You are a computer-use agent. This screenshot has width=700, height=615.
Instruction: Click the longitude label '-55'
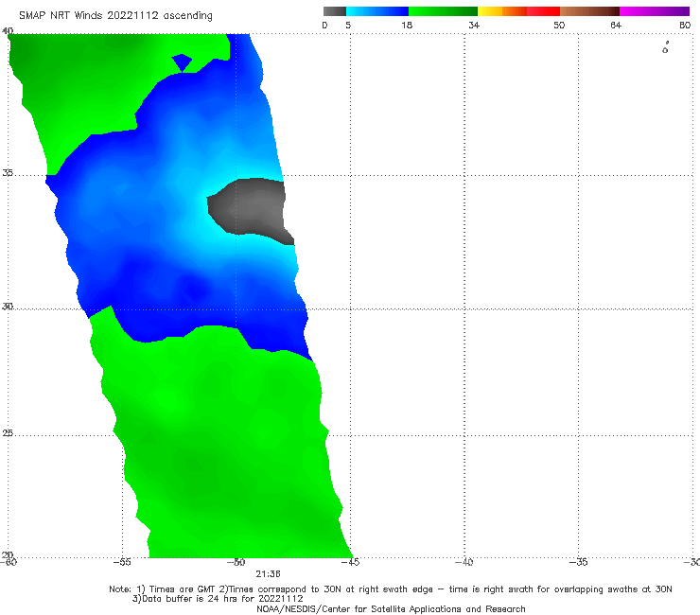tap(122, 562)
